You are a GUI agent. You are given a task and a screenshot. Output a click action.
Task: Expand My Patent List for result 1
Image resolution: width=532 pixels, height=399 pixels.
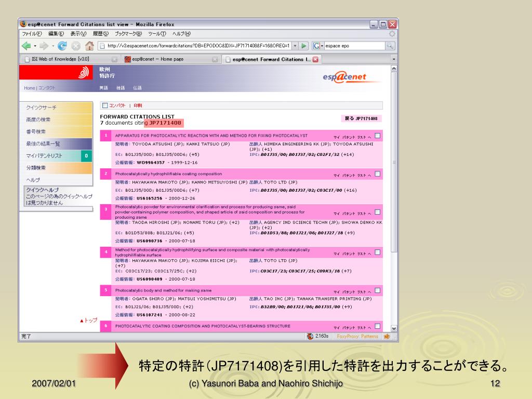coord(352,137)
